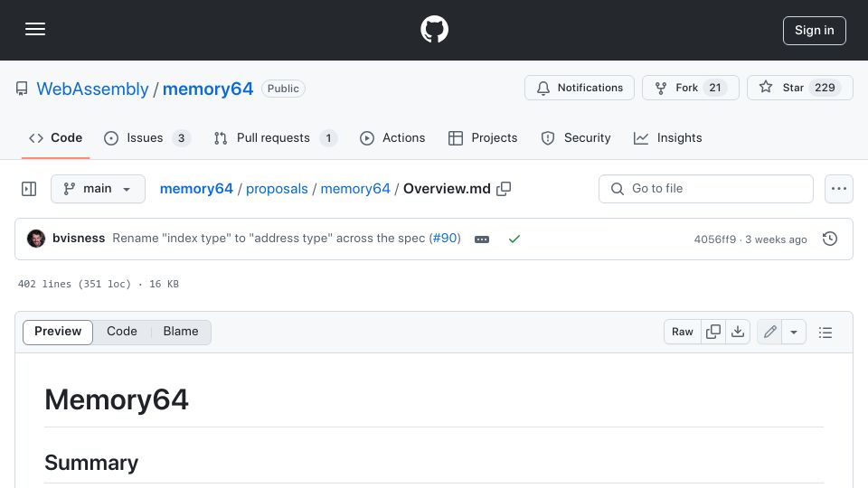This screenshot has width=868, height=488.
Task: Copy the Overview.md file path
Action: 504,189
